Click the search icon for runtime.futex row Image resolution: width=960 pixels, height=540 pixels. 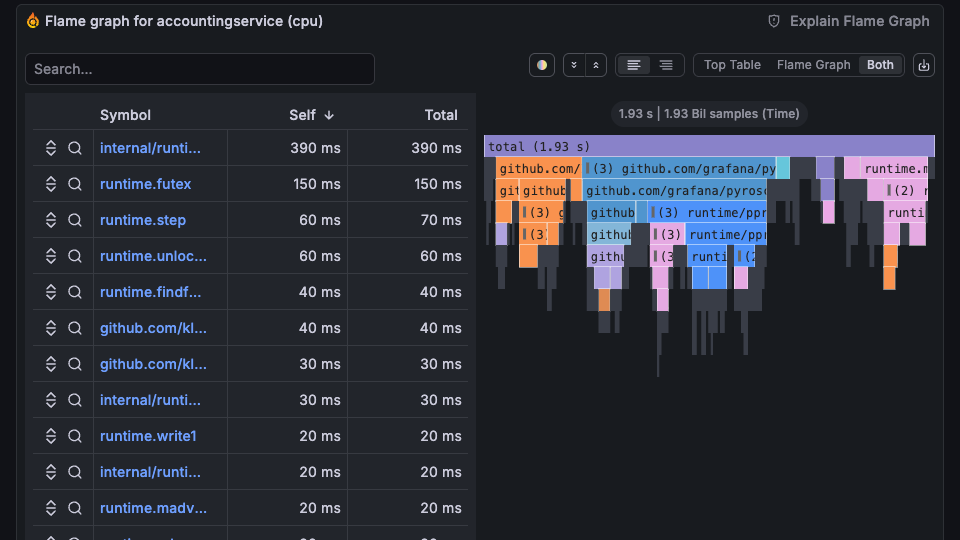click(x=75, y=184)
